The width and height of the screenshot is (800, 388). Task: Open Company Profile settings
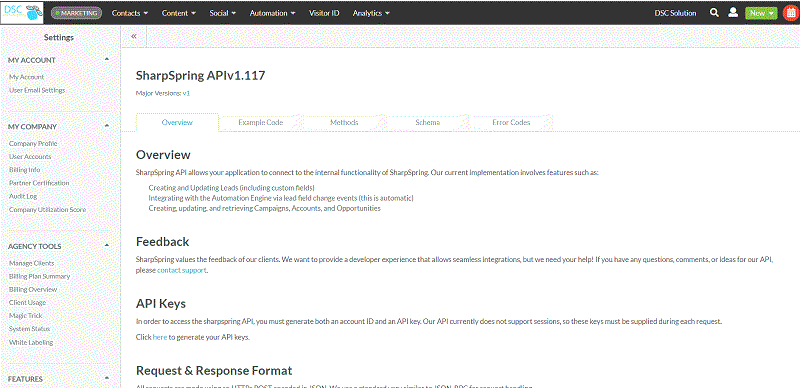[33, 144]
